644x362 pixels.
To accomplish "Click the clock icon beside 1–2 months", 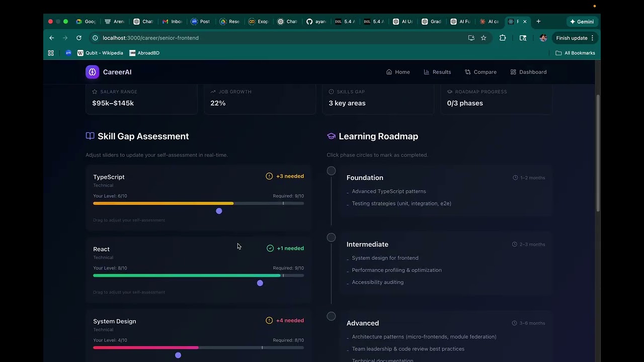I will [515, 177].
